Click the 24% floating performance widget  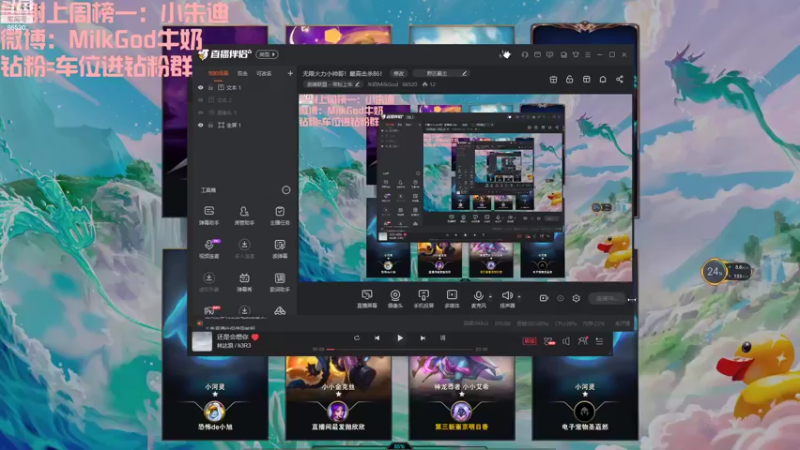coord(714,271)
